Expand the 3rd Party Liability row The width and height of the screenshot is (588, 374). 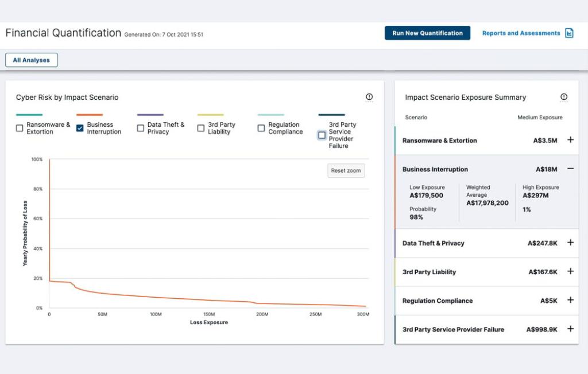pos(570,271)
